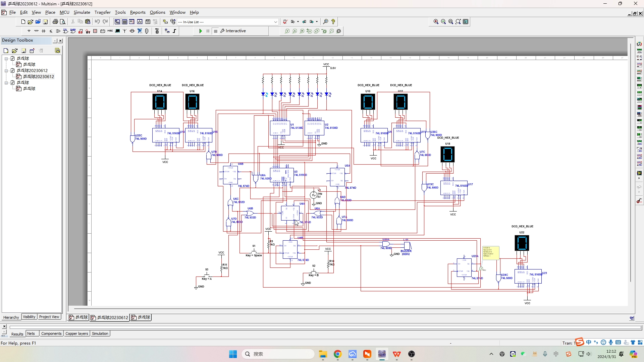Collapse the last 乒乓球 tree node
This screenshot has width=644, height=362.
click(x=6, y=83)
